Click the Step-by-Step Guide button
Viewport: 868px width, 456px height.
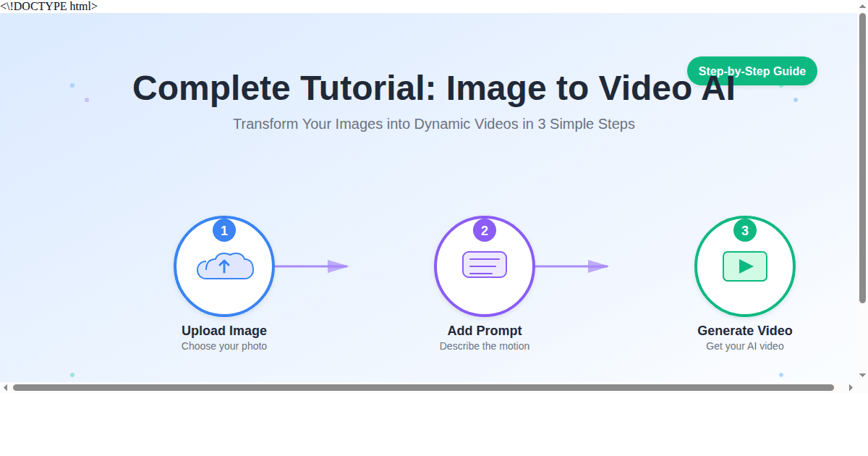pyautogui.click(x=752, y=71)
